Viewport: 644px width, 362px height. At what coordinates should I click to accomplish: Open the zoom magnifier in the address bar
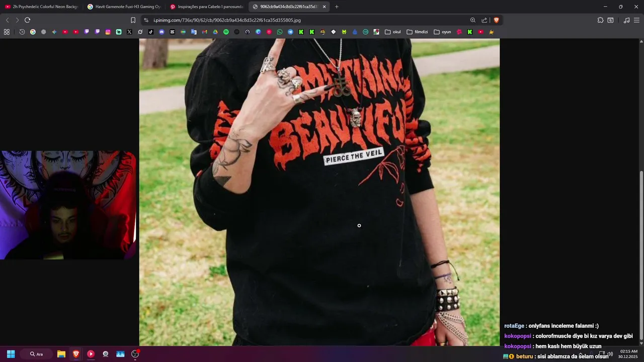[x=472, y=20]
